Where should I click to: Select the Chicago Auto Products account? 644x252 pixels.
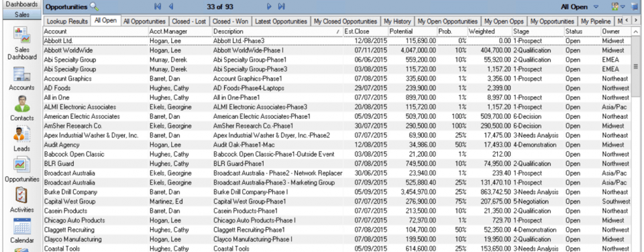(74, 220)
